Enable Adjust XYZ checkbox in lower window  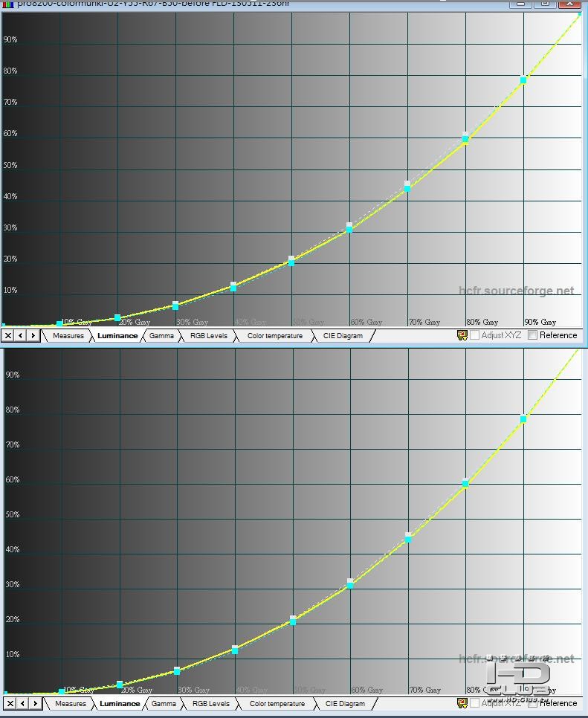[475, 703]
